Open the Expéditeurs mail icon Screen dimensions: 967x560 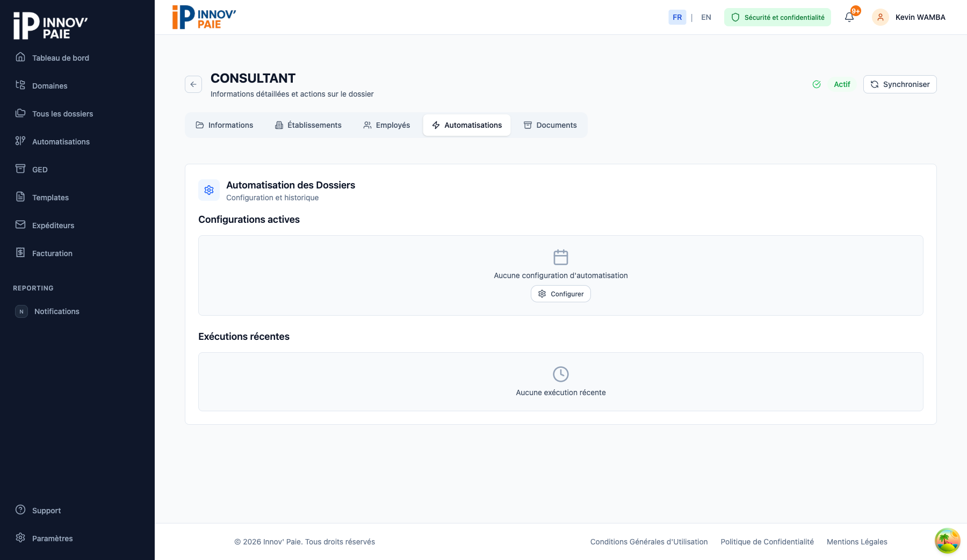20,225
